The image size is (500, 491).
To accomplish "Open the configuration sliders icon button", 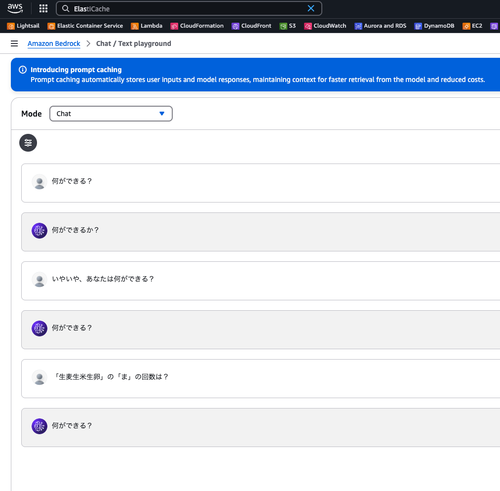I will click(28, 143).
